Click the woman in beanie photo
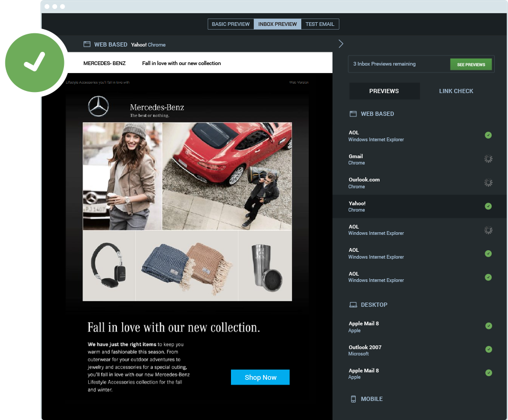The height and width of the screenshot is (420, 508). 122,176
